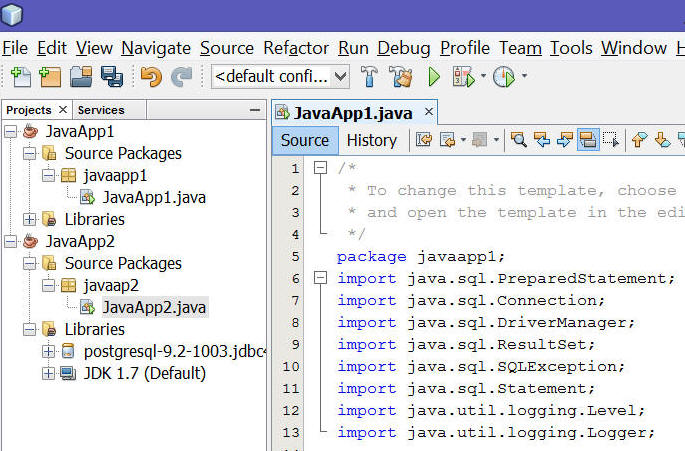Click Find Next Occurrence icon
This screenshot has height=451, width=685.
pos(564,140)
